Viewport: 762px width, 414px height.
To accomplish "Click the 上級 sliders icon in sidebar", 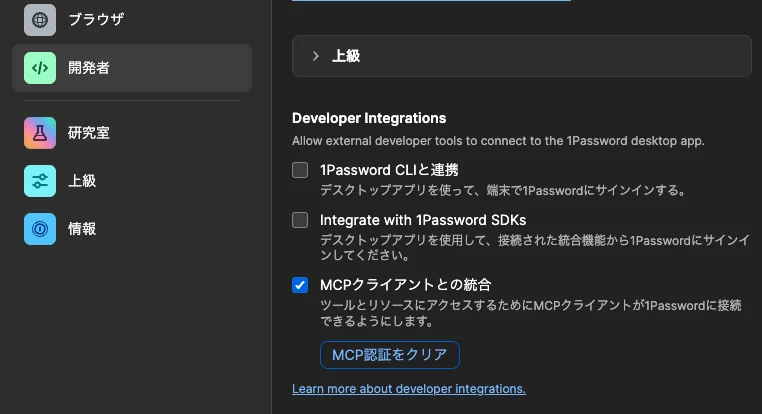I will click(40, 181).
